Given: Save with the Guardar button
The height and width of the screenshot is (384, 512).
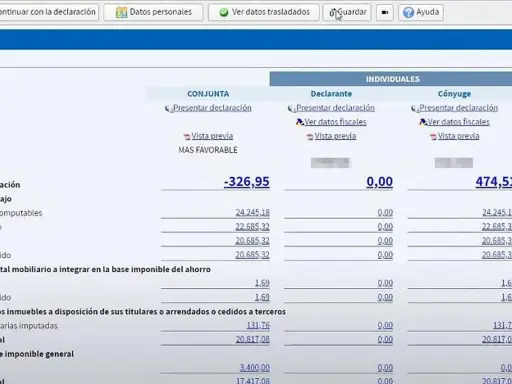Looking at the screenshot, I should coord(347,12).
